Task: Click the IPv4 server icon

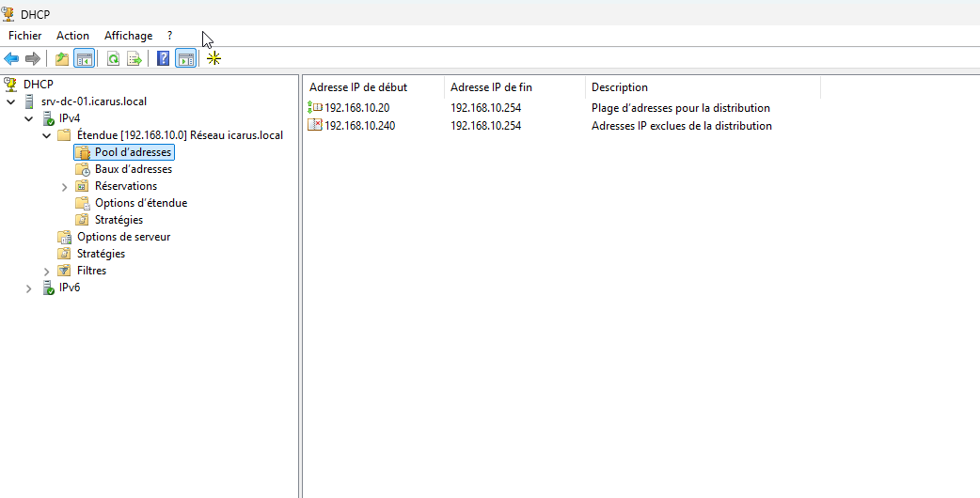Action: point(48,118)
